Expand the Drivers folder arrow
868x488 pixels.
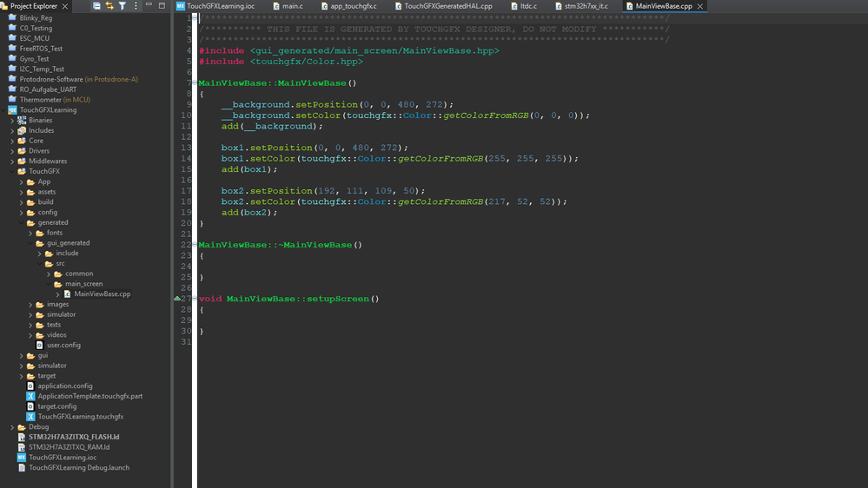click(x=12, y=151)
